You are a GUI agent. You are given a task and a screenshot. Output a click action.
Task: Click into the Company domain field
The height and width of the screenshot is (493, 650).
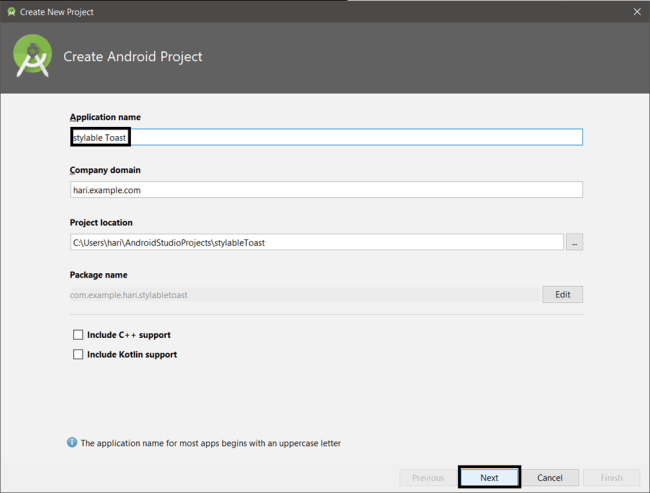326,190
